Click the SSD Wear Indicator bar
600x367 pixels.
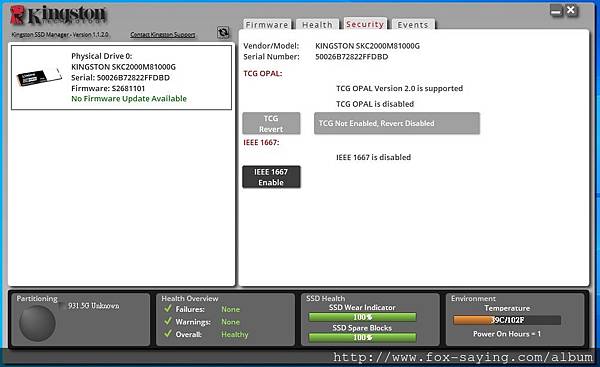click(362, 317)
